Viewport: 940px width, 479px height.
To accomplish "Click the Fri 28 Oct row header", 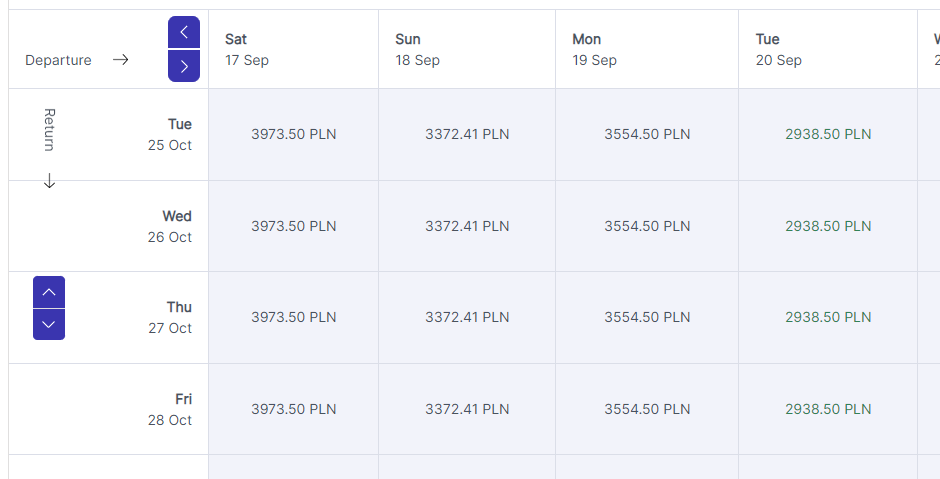I will 170,409.
